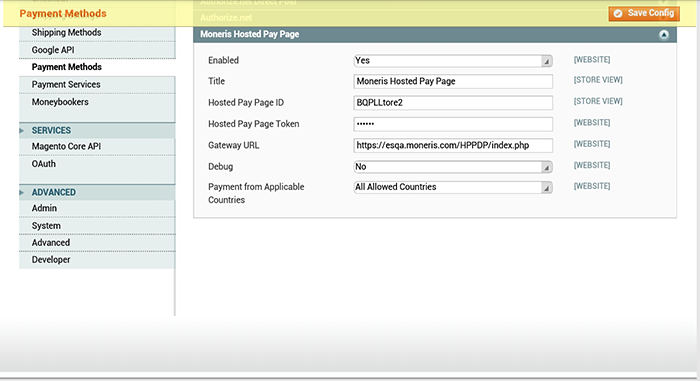Open Payment from Applicable Countries dropdown
This screenshot has height=381, width=700.
[453, 187]
